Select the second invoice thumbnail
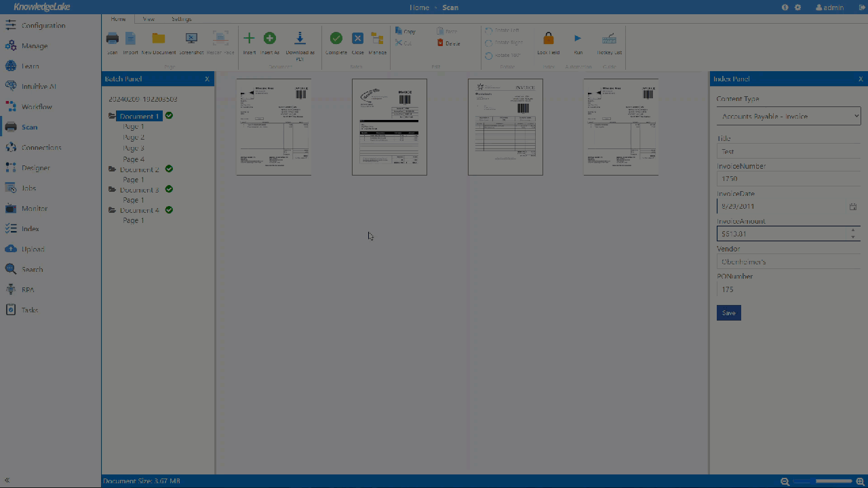Screen dimensions: 868x488 (389, 127)
